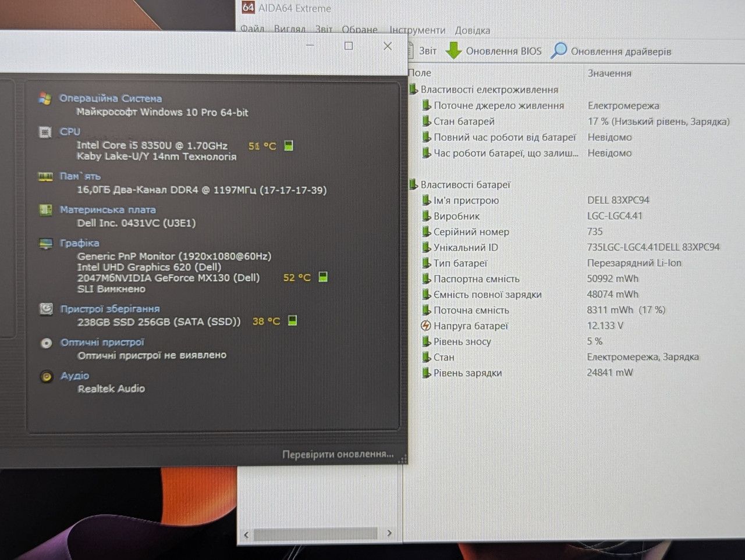Viewport: 745px width, 560px height.
Task: Click the driver update magnifier icon
Action: 559,51
